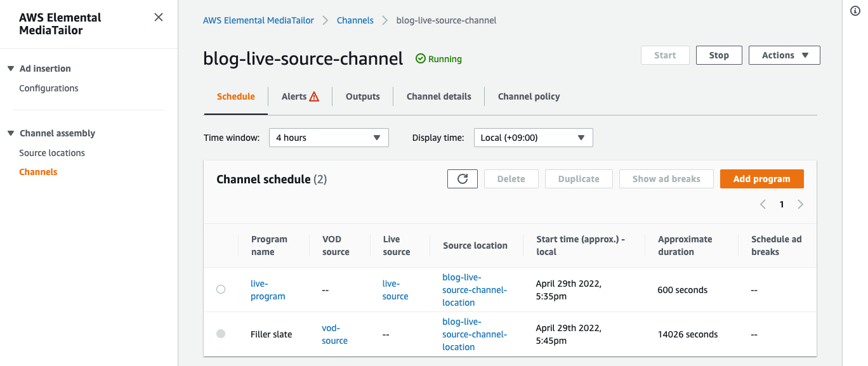Click the Schedule ad breaks column header
868x366 pixels.
(776, 245)
